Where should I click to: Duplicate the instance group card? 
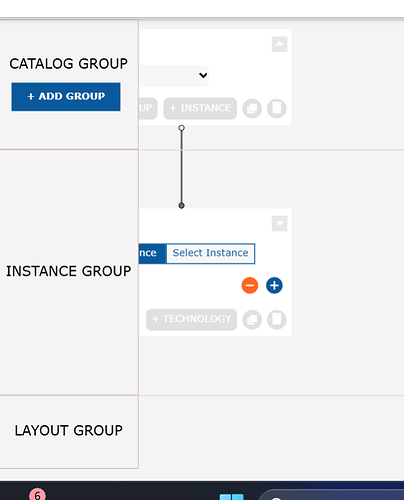(252, 320)
